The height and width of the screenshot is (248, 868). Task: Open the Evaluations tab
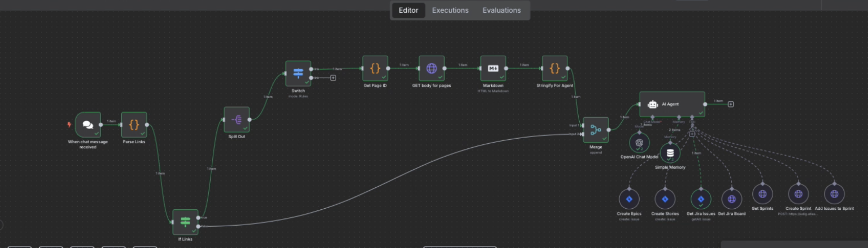point(501,10)
